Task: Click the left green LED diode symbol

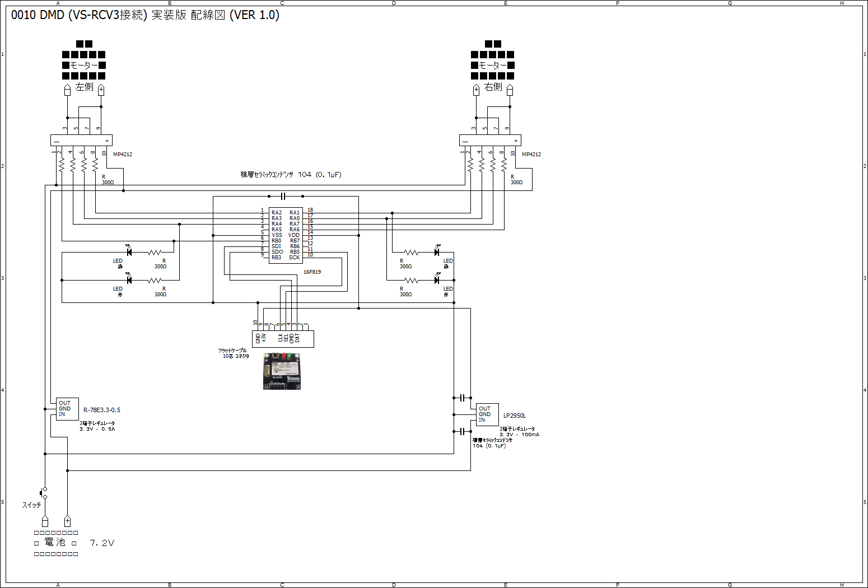Action: tap(129, 252)
